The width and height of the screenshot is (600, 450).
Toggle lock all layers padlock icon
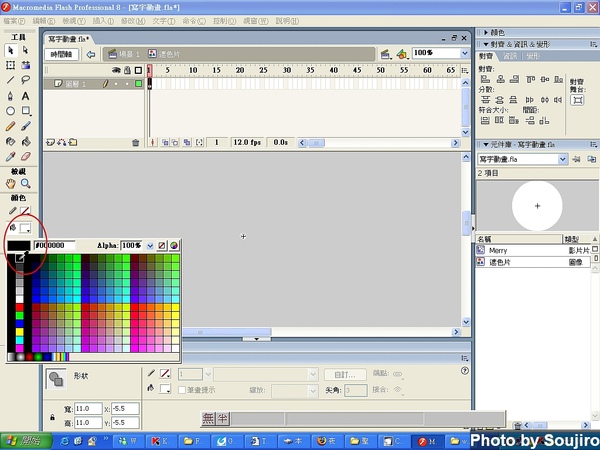click(125, 70)
